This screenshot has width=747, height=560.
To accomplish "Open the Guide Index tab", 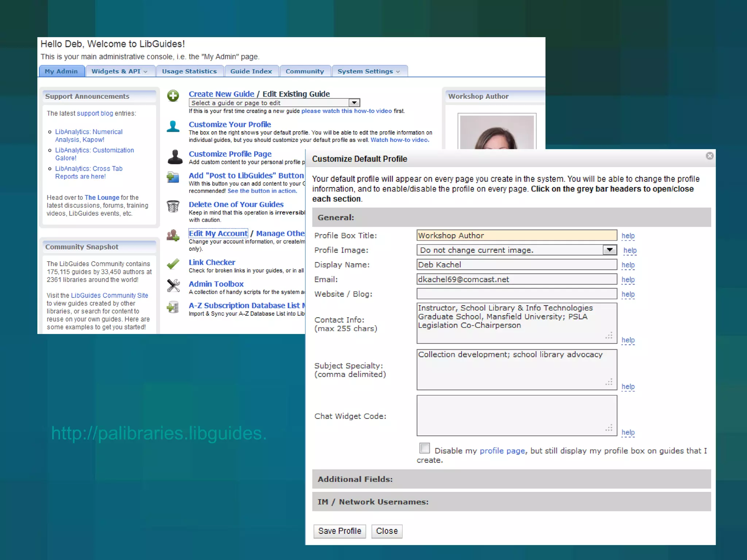I will pyautogui.click(x=251, y=71).
